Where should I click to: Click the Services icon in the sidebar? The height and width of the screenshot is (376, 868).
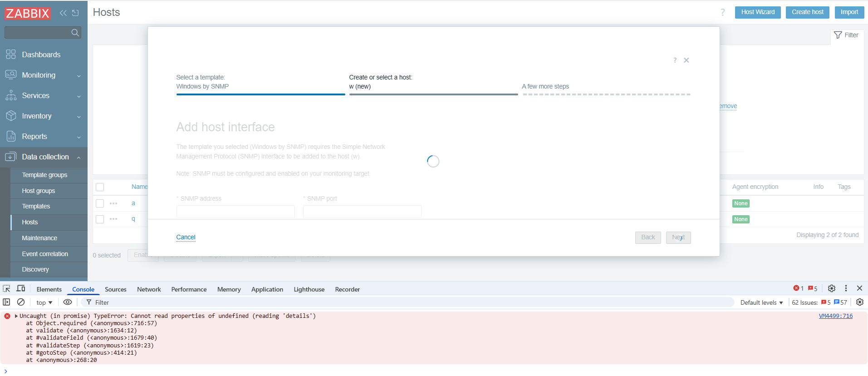coord(11,95)
